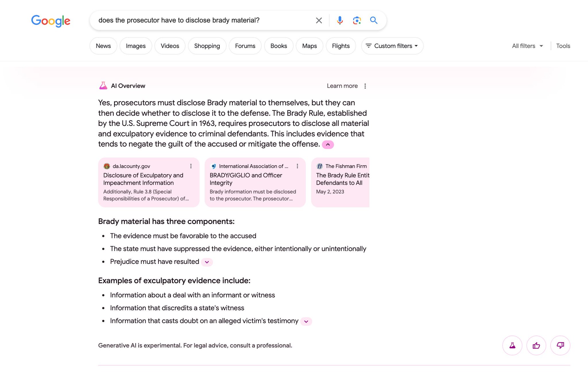Switch to Maps results tab
The image size is (588, 374).
tap(310, 46)
